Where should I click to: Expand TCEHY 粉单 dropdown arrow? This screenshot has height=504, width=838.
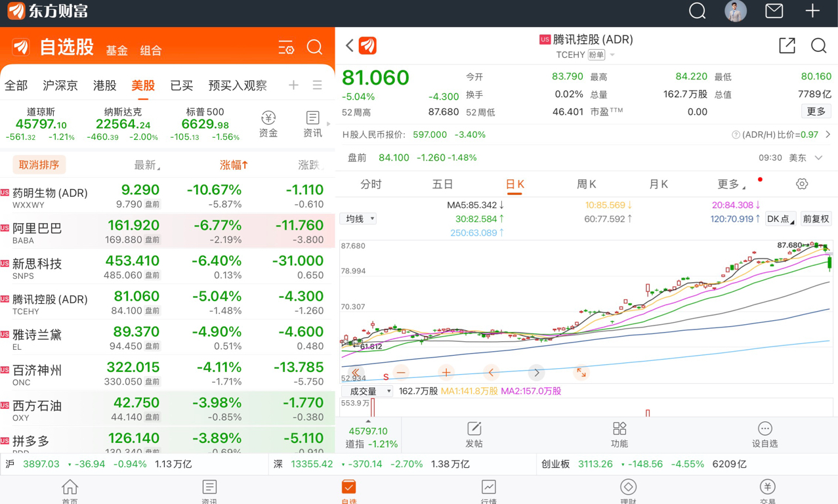pos(612,55)
